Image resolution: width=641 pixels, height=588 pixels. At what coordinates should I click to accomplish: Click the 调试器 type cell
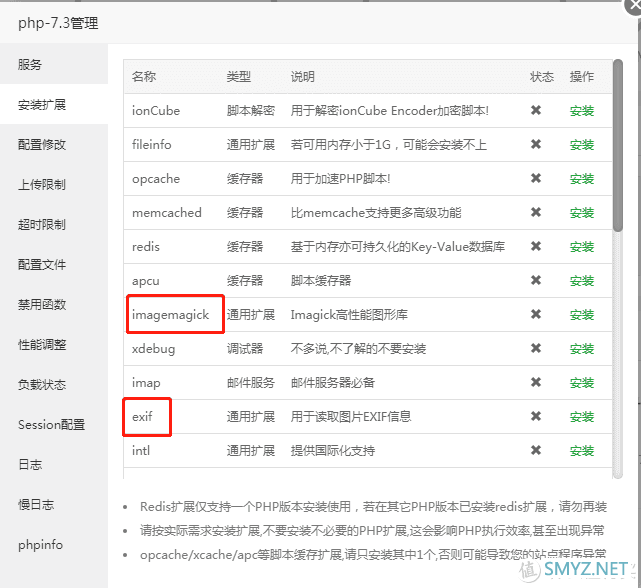pos(244,349)
